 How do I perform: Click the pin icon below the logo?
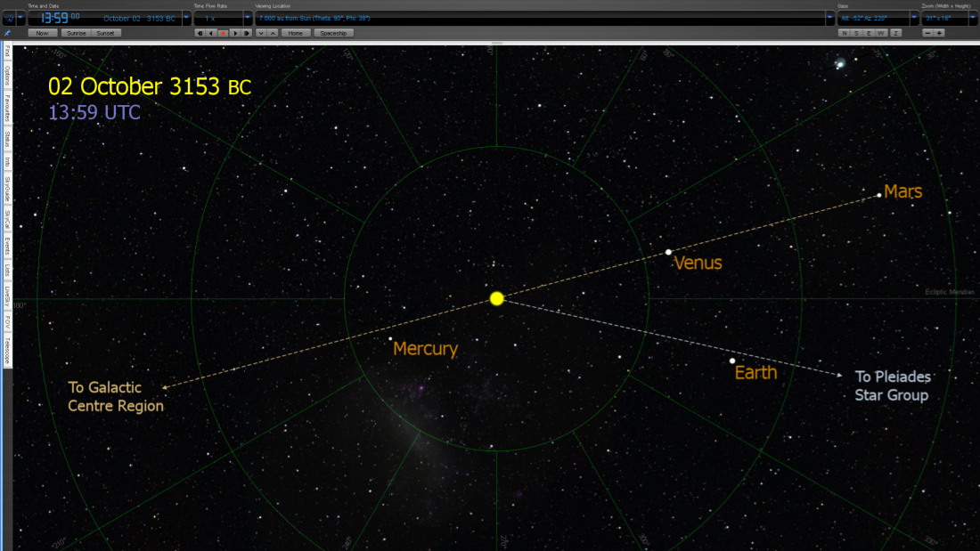pyautogui.click(x=8, y=33)
